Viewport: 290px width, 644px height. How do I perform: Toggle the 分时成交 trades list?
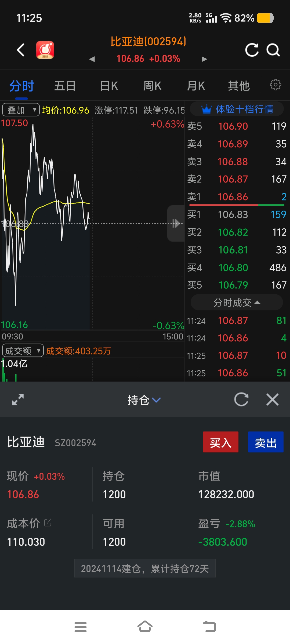pyautogui.click(x=237, y=302)
